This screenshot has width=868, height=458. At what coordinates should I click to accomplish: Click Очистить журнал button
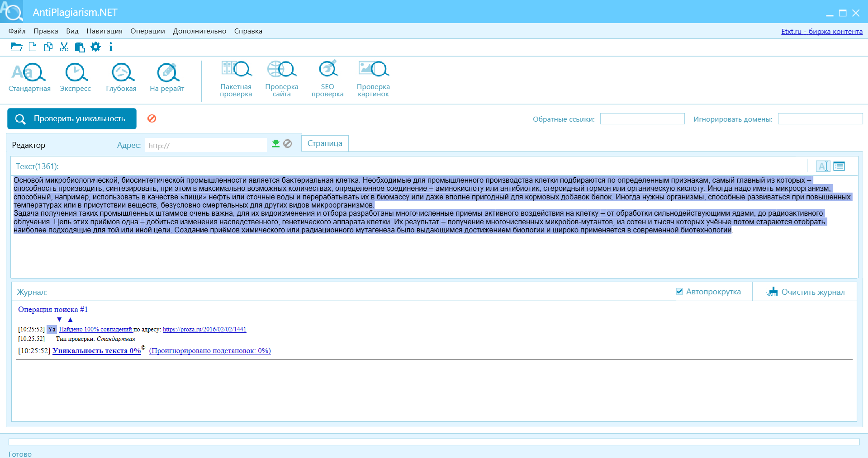pos(806,292)
